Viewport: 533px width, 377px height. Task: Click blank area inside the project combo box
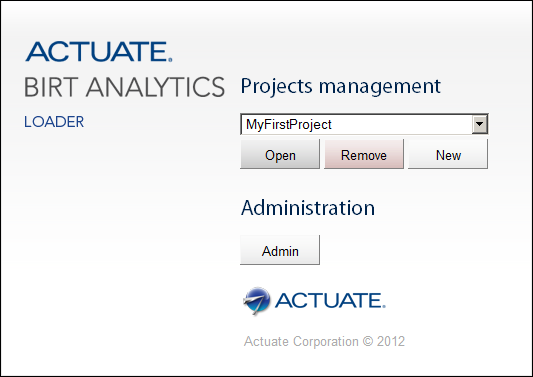(x=401, y=124)
